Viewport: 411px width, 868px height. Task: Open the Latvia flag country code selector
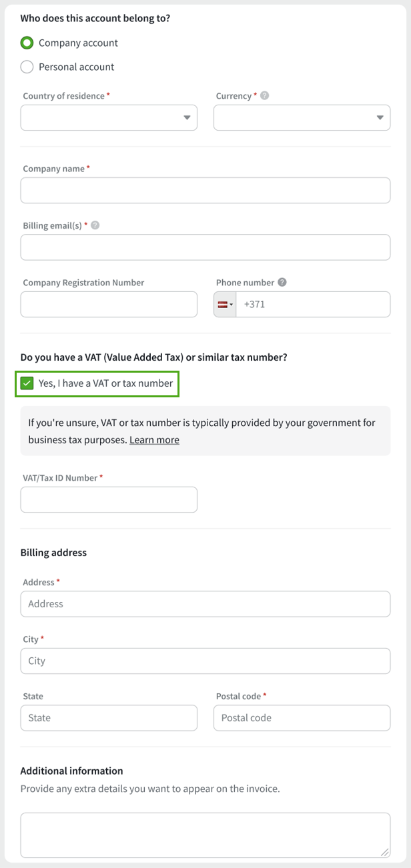coord(225,304)
